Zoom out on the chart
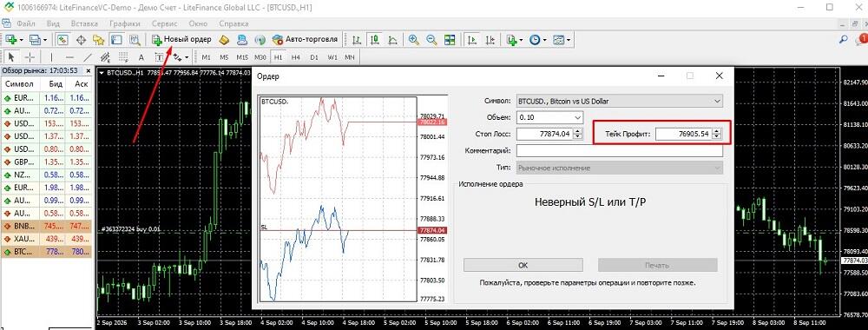Viewport: 868px width, 330px height. tap(431, 40)
